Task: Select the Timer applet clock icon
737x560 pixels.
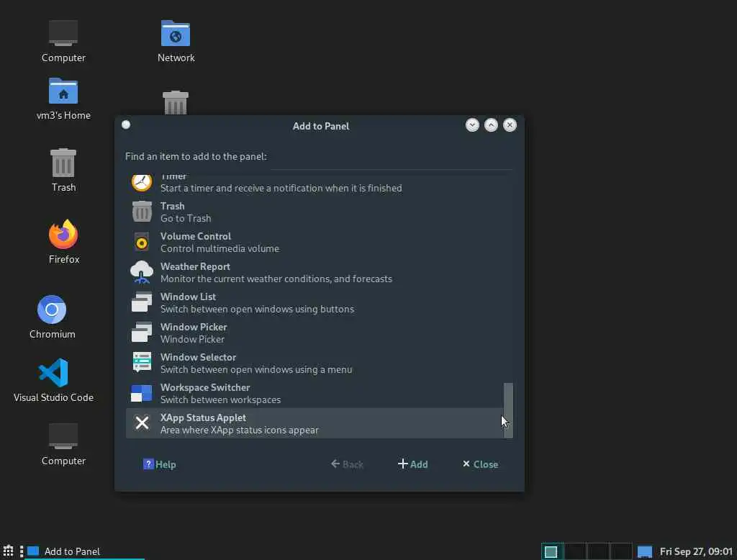Action: coord(142,182)
